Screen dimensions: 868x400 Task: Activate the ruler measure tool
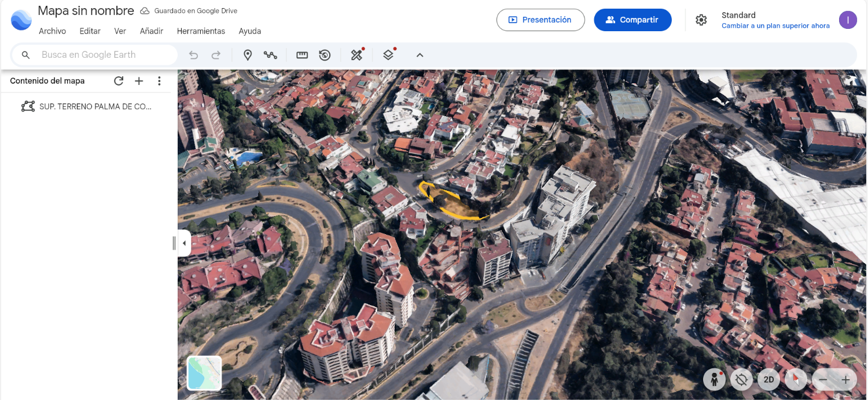[x=302, y=55]
